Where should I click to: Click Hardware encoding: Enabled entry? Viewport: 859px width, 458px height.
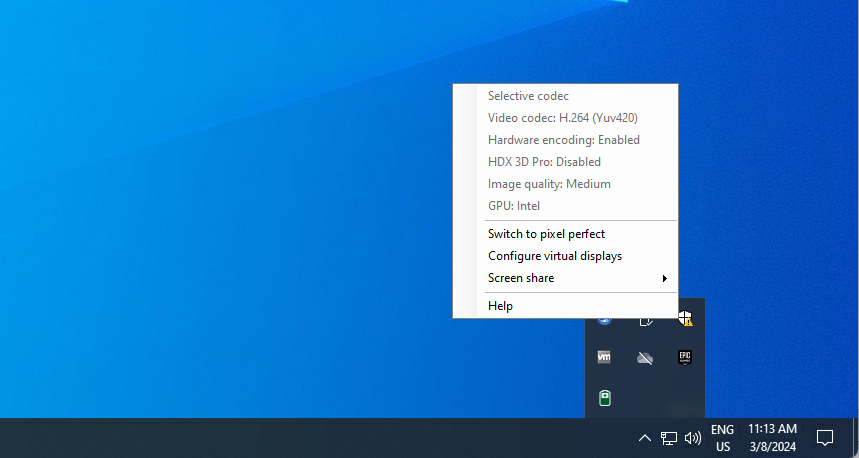tap(563, 140)
